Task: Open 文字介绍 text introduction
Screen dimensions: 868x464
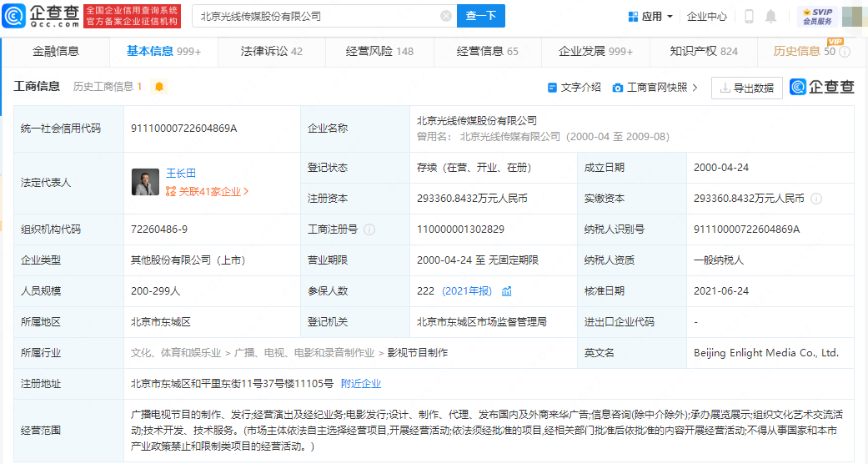Action: click(x=574, y=88)
